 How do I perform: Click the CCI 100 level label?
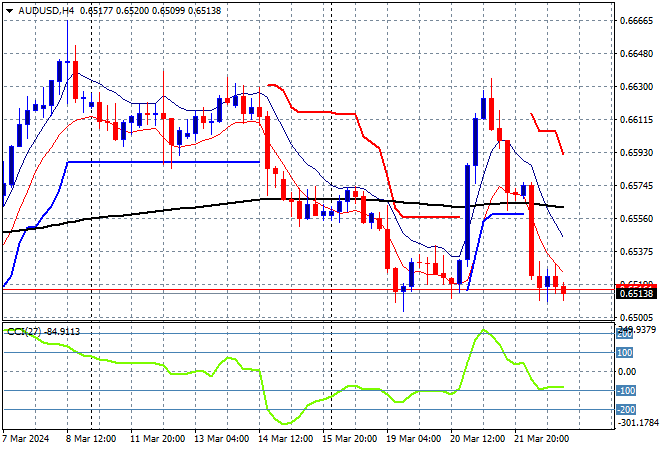click(x=625, y=352)
